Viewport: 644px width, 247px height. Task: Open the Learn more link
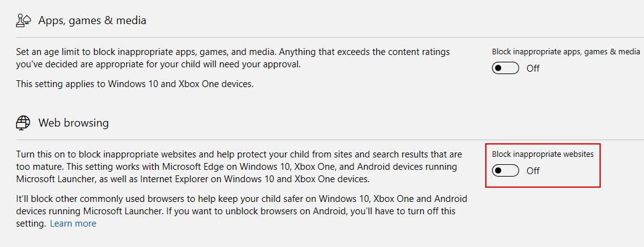pos(73,224)
